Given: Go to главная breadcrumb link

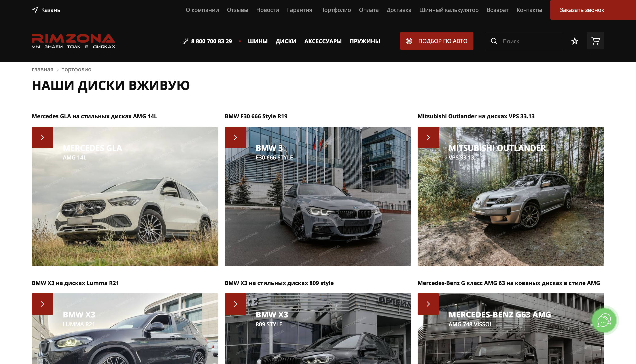Looking at the screenshot, I should click(42, 69).
